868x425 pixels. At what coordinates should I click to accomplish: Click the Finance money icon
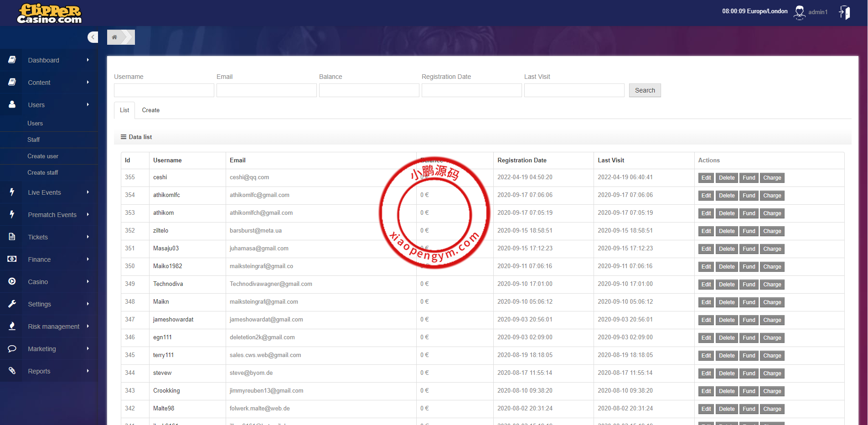(12, 259)
